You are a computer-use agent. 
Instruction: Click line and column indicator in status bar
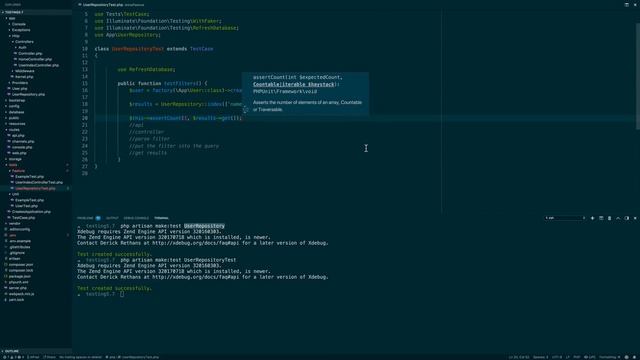(519, 357)
